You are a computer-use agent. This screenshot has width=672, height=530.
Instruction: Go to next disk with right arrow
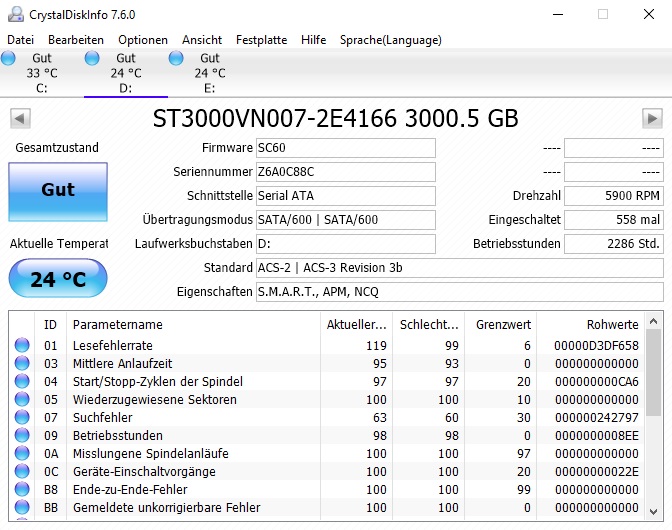click(652, 118)
